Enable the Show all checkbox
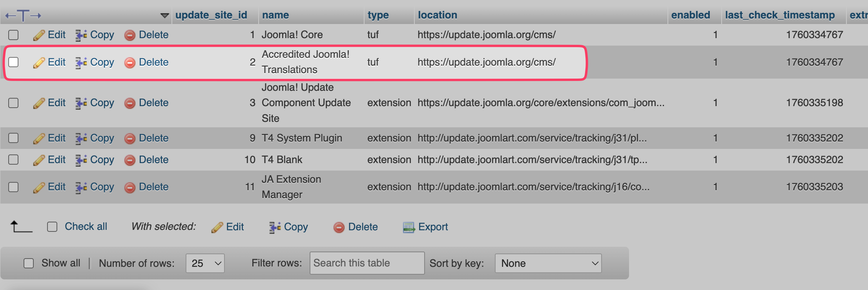Viewport: 868px width, 290px height. pyautogui.click(x=29, y=263)
